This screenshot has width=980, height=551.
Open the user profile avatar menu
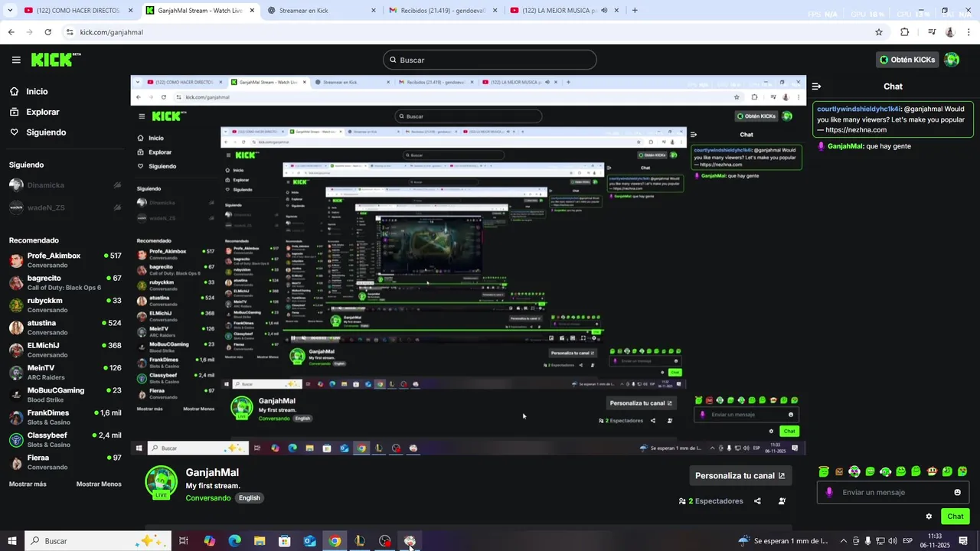click(952, 60)
